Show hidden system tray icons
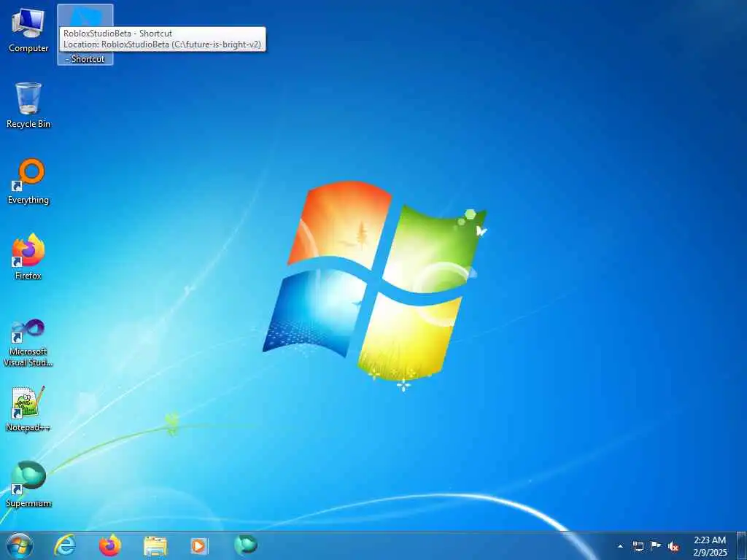The height and width of the screenshot is (560, 747). point(620,546)
